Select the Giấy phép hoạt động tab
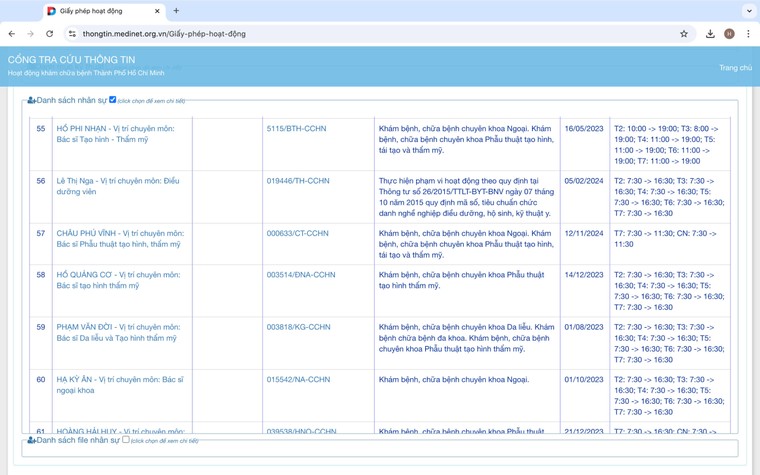The height and width of the screenshot is (475, 760). 95,11
